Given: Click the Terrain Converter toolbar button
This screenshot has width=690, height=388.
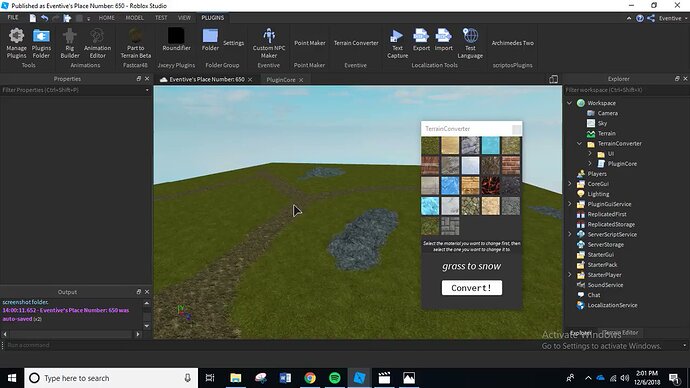Looking at the screenshot, I should pyautogui.click(x=356, y=43).
